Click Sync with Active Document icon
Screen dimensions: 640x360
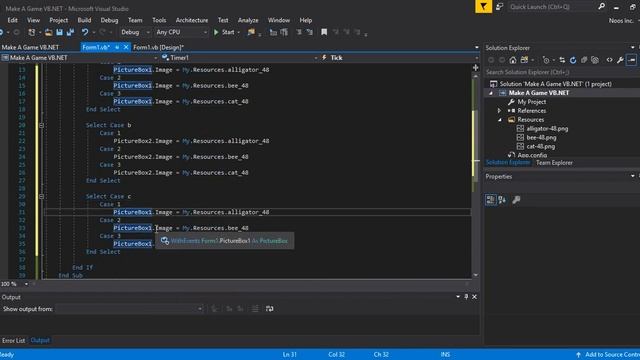coord(562,60)
